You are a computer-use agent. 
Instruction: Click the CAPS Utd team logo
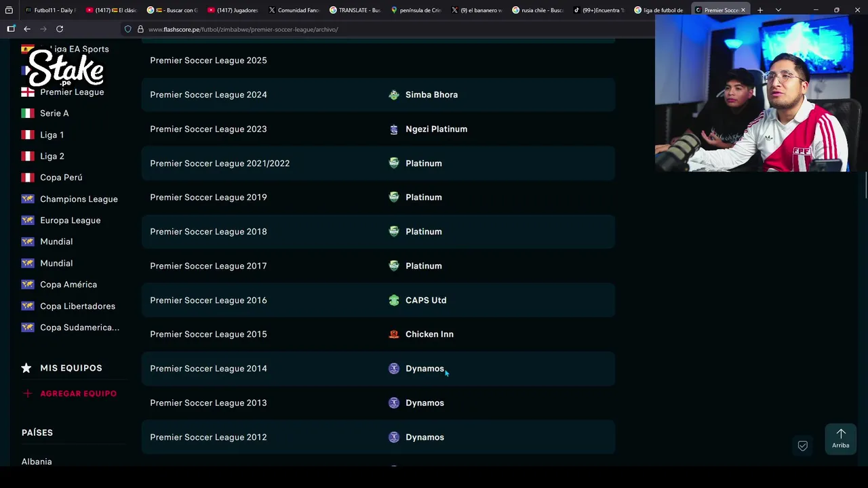click(394, 300)
